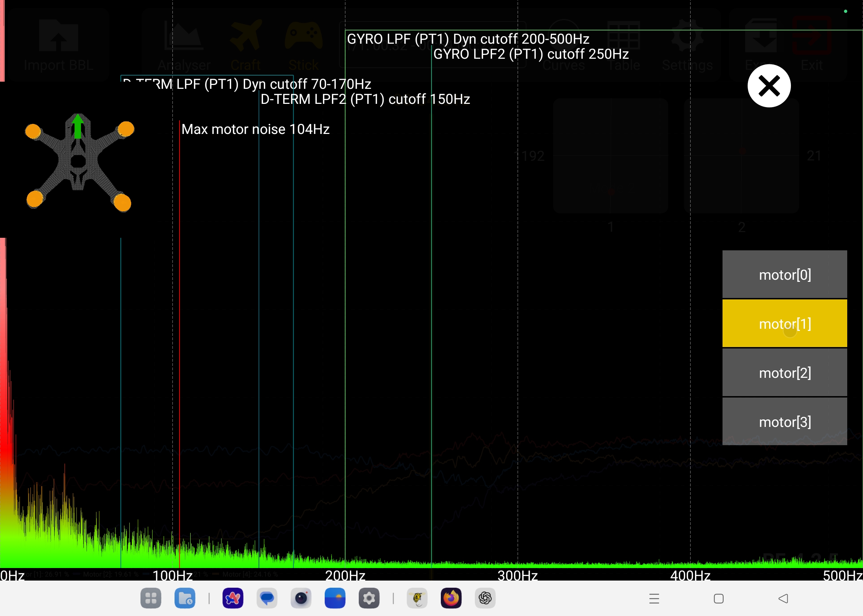Open the blue Files folder icon

[185, 598]
